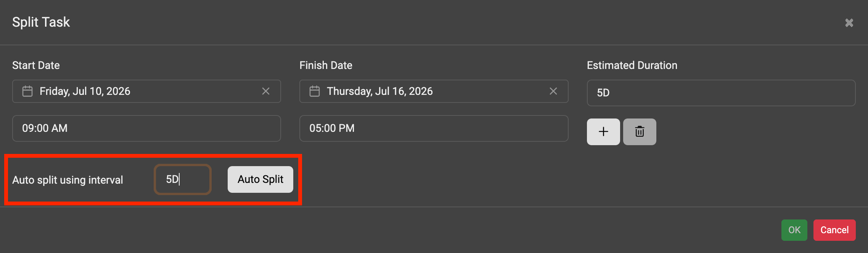
Task: Clear the Start Date value
Action: [266, 91]
